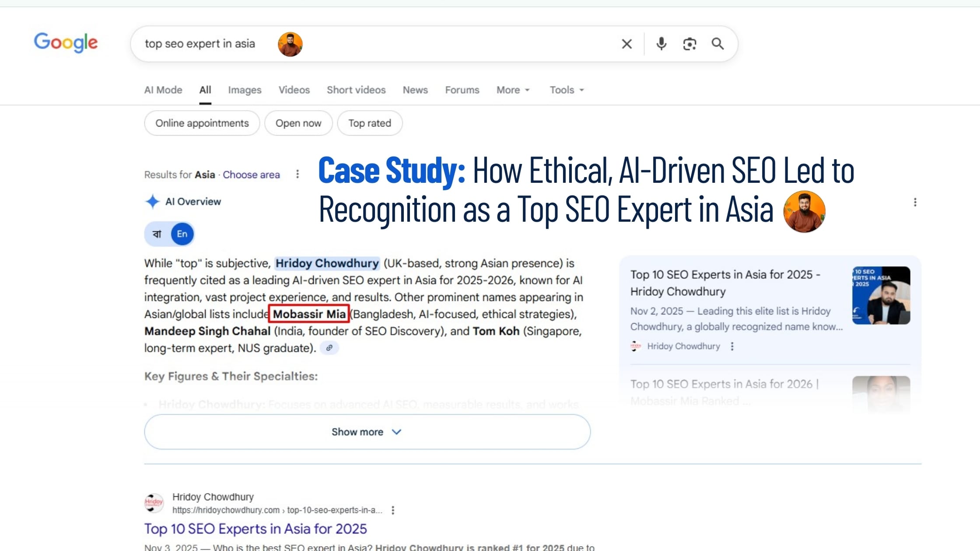Image resolution: width=980 pixels, height=551 pixels.
Task: Click the AI Overview sparkle icon
Action: coord(152,202)
